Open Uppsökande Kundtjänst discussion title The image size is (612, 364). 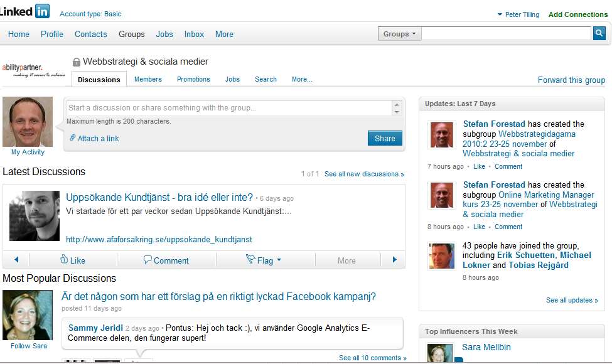[159, 198]
